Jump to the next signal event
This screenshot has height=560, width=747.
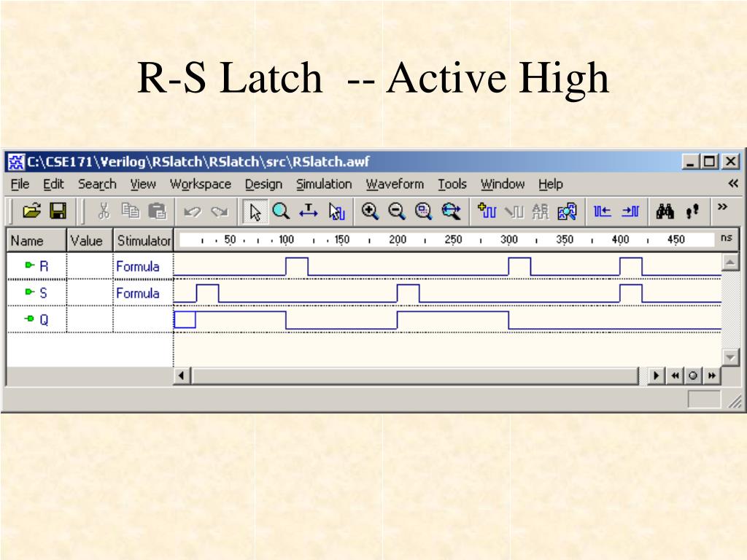coord(630,211)
